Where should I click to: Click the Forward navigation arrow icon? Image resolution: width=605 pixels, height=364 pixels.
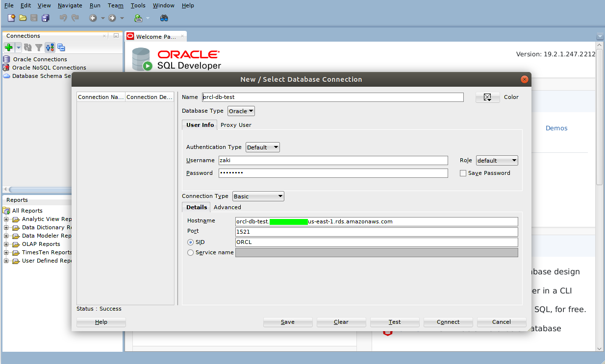[112, 18]
